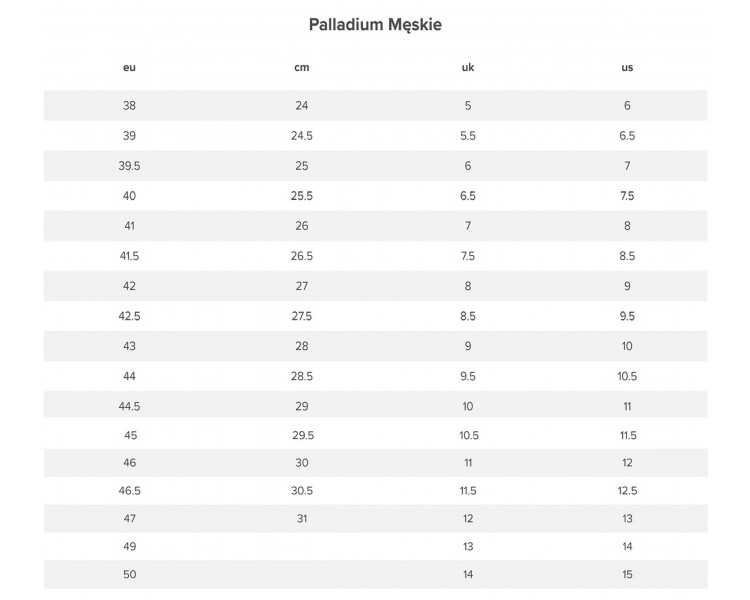Click the 28 cm length cell
Screen dimensions: 750x600
click(x=301, y=346)
